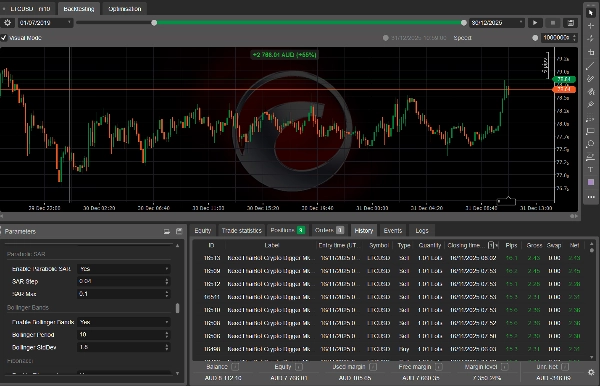Click the history table scrollbar down arrow
Viewport: 600px width, 386px height.
point(592,357)
